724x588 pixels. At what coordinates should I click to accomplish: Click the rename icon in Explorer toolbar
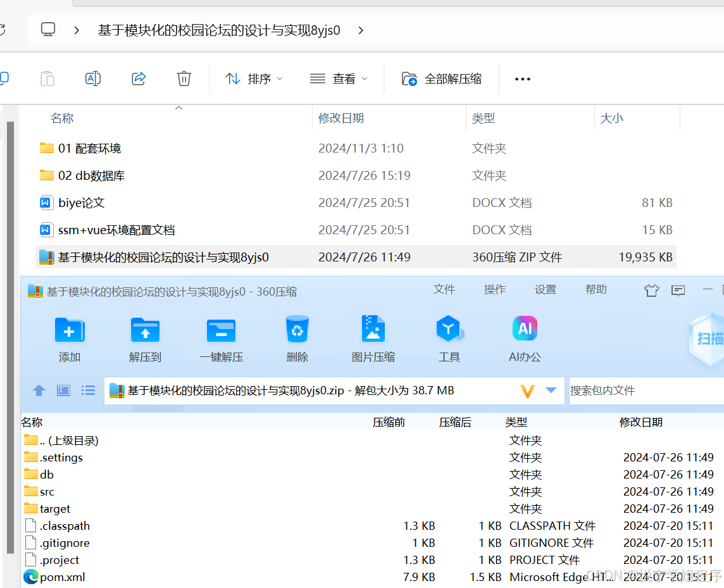point(93,78)
